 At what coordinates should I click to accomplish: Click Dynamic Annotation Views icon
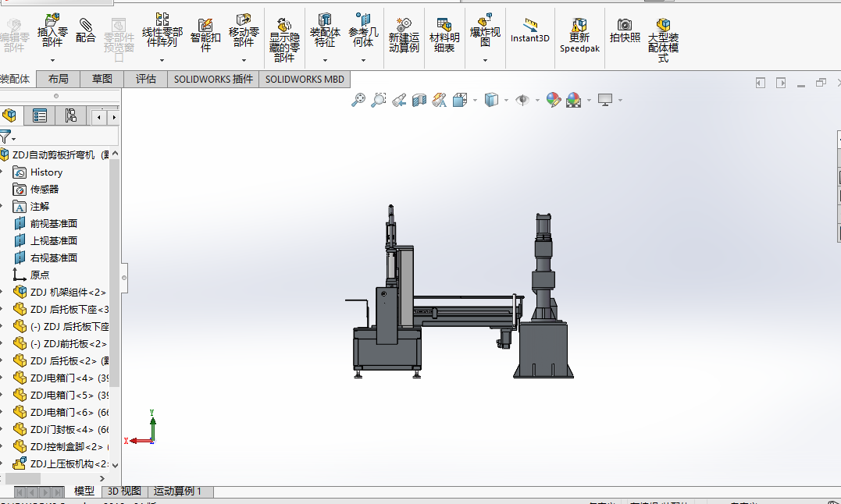440,100
